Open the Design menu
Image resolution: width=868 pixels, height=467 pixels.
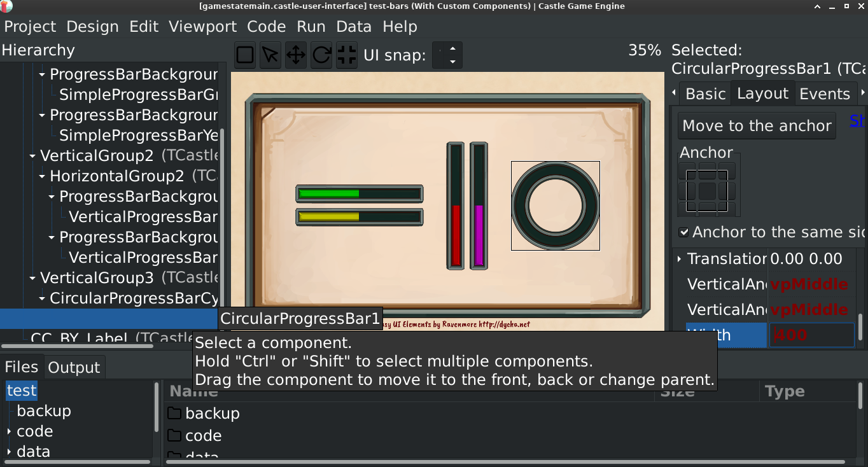[92, 27]
